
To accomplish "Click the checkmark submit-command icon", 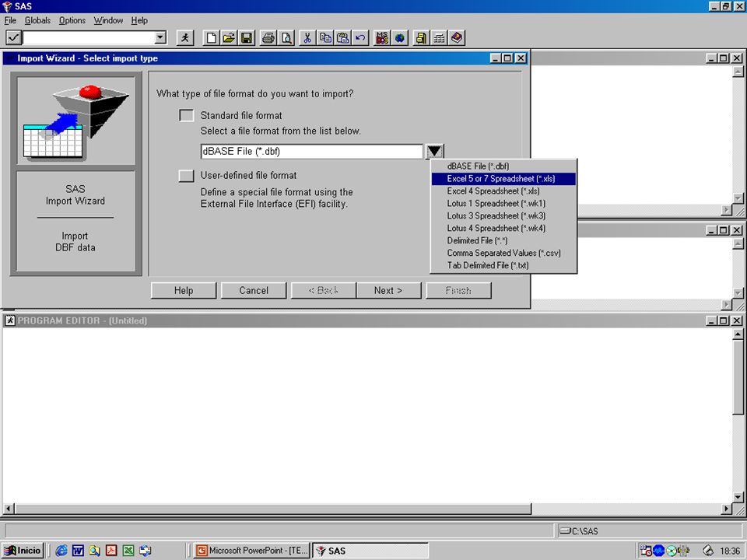I will point(13,37).
